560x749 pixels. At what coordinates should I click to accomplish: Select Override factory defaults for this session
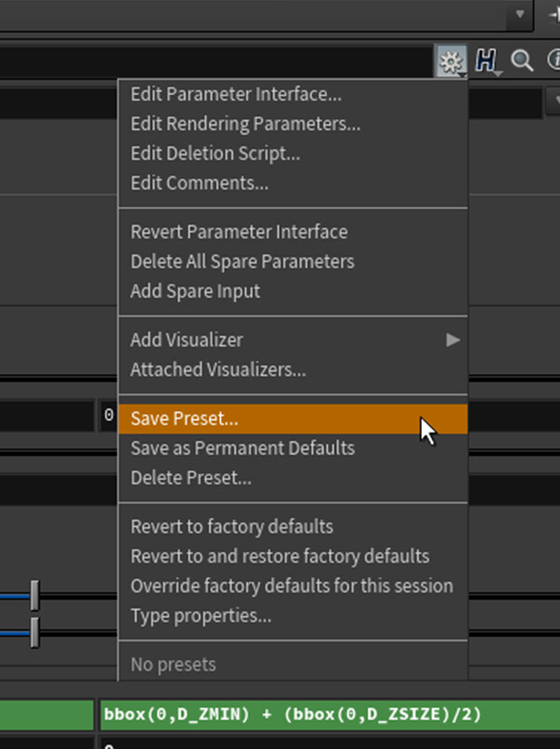(291, 586)
